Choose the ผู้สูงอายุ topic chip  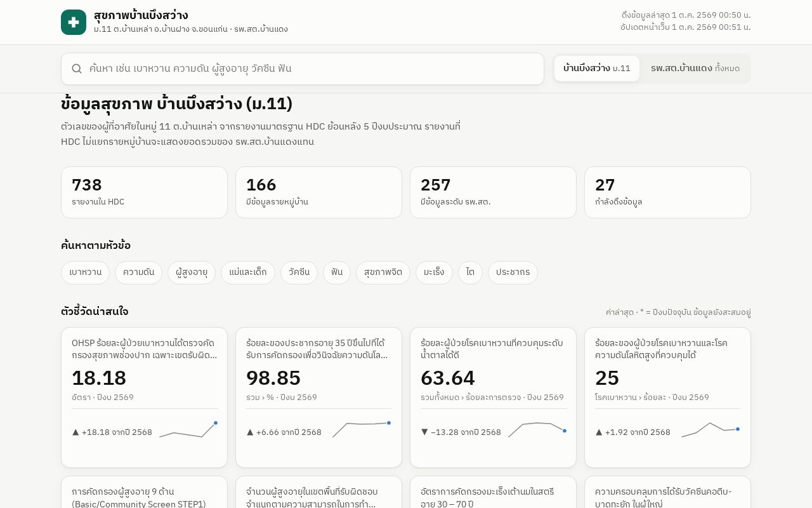point(192,272)
